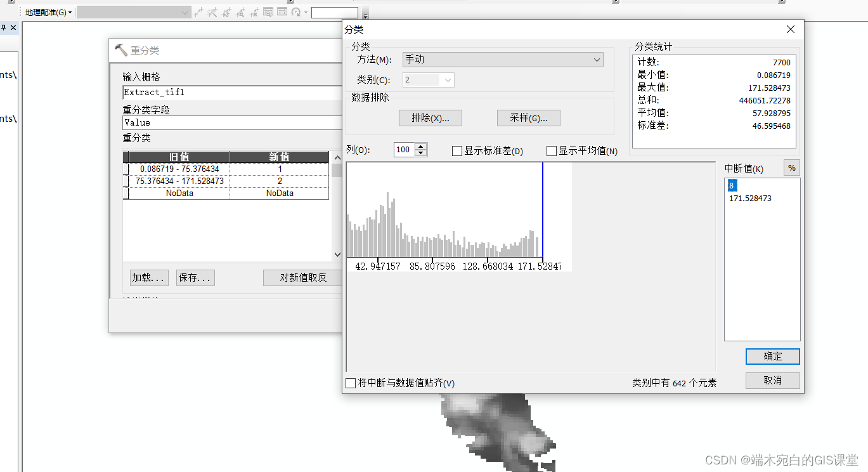Click the 排除(X)... exclusion button
The image size is (868, 472).
[431, 118]
